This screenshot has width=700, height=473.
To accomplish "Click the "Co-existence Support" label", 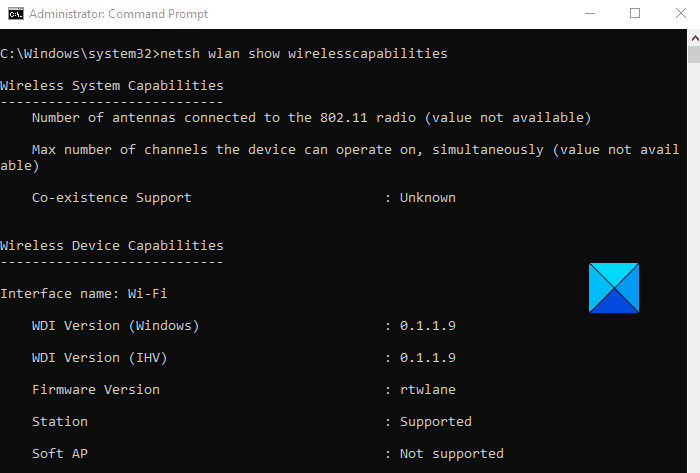I will coord(111,198).
